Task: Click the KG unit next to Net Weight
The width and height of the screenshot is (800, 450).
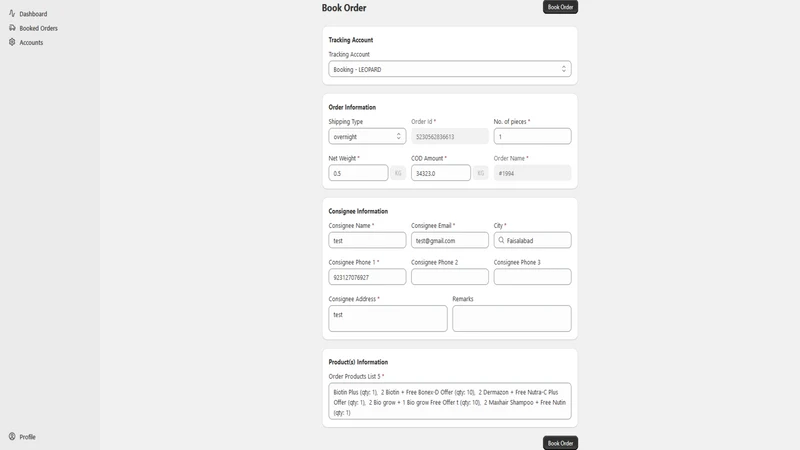Action: pos(398,173)
